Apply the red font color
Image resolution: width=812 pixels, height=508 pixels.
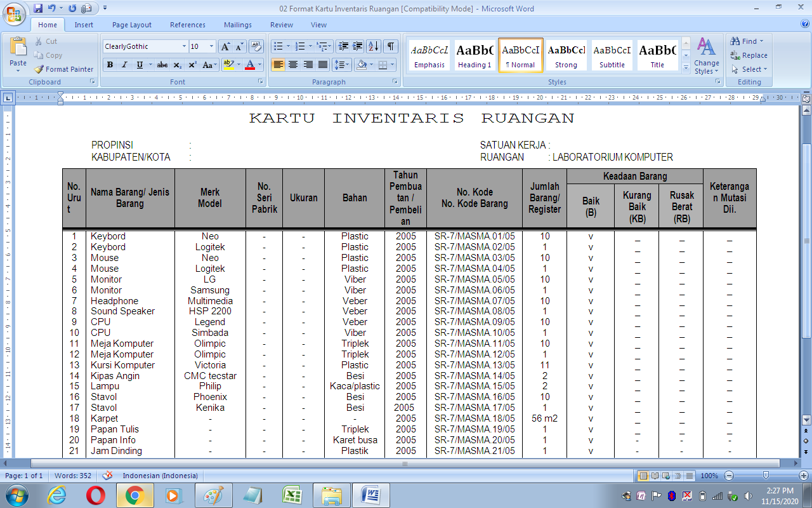[250, 65]
